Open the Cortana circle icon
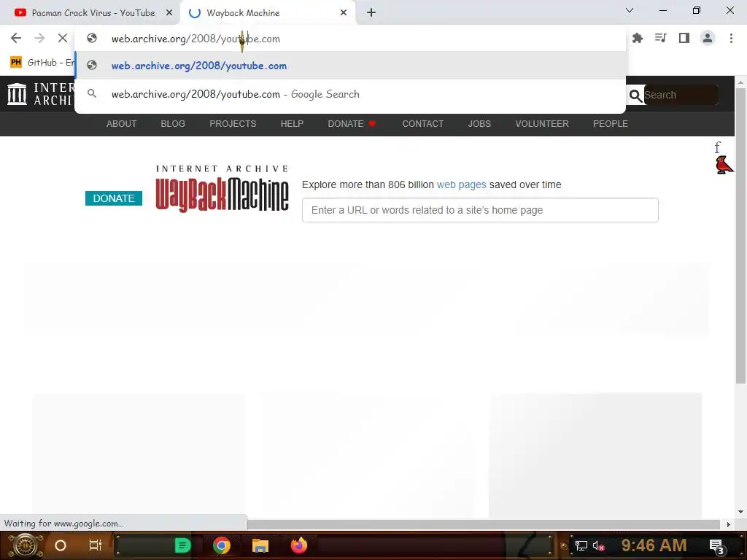This screenshot has height=560, width=747. [x=61, y=545]
